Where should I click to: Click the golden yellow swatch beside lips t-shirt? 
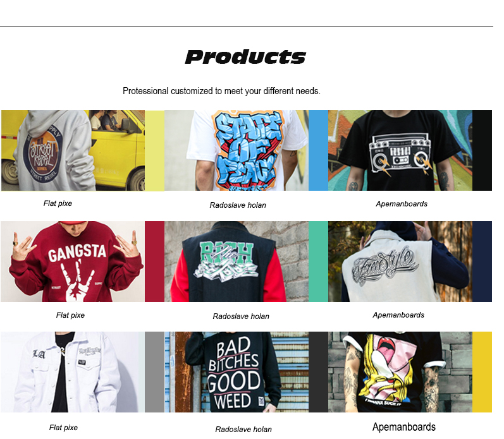pyautogui.click(x=482, y=372)
